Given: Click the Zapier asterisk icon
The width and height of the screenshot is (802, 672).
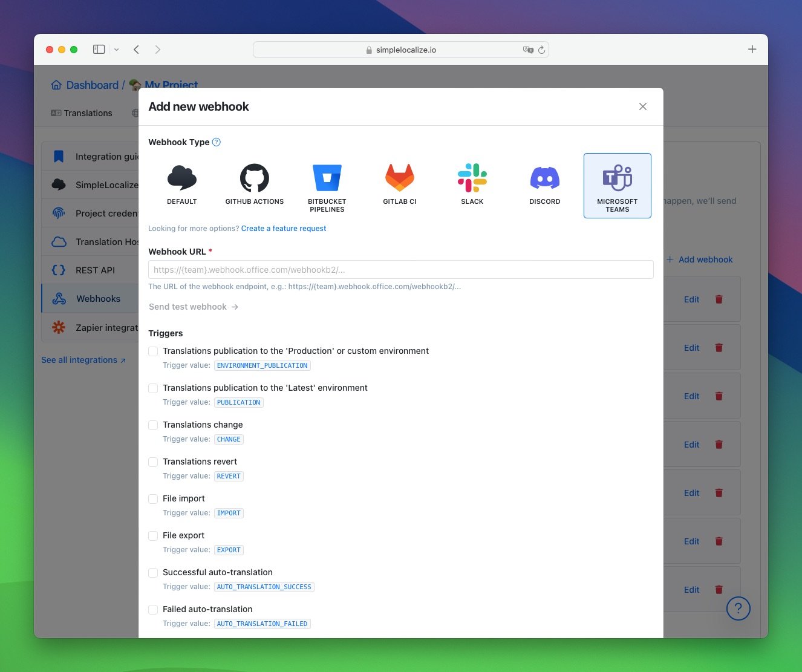Looking at the screenshot, I should point(59,327).
